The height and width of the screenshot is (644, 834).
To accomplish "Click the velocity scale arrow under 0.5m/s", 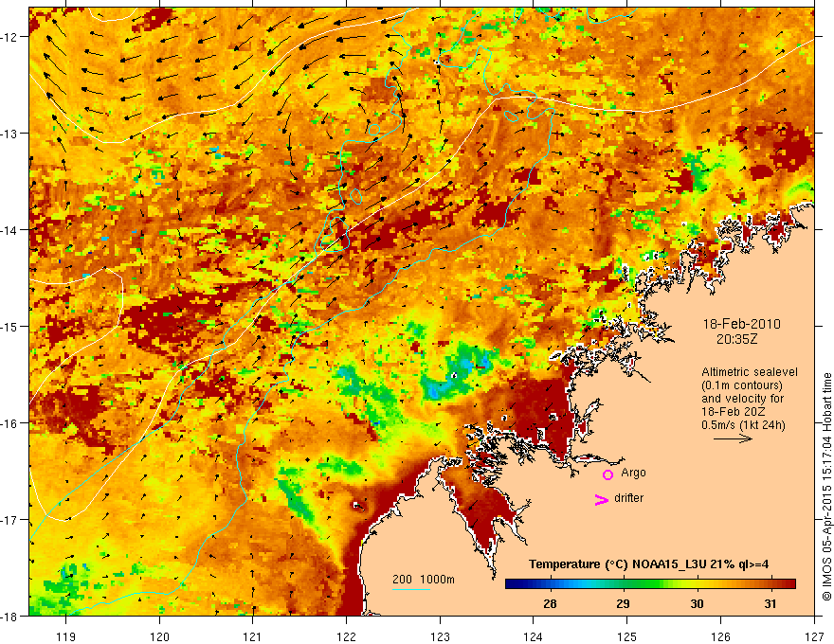I will pos(733,438).
